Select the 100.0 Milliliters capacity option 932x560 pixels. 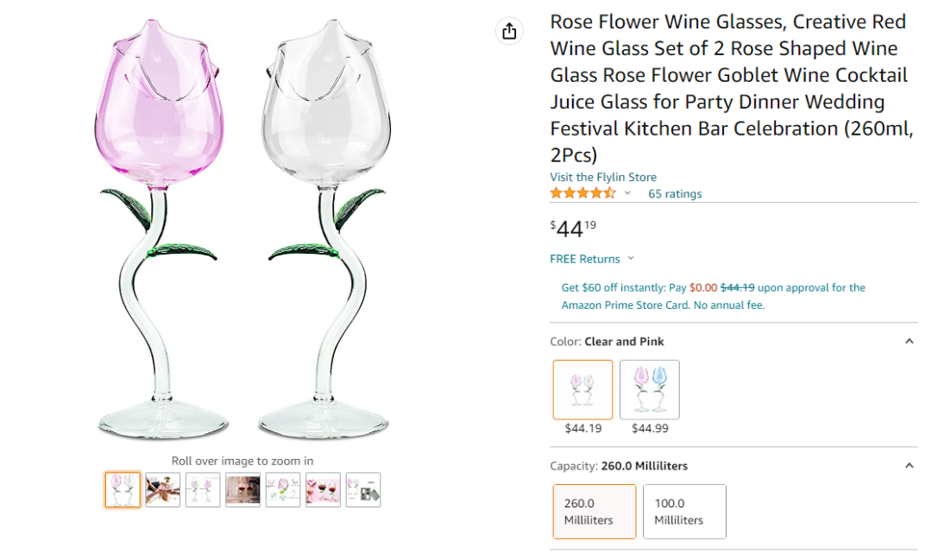coord(684,512)
